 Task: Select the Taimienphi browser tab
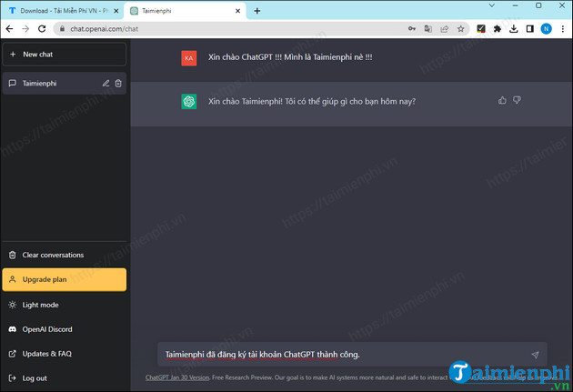click(x=185, y=11)
